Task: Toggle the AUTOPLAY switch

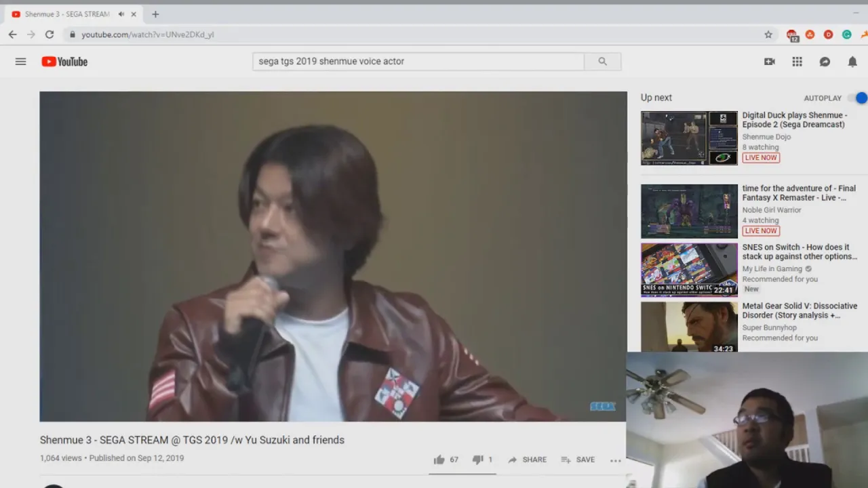Action: pos(858,98)
